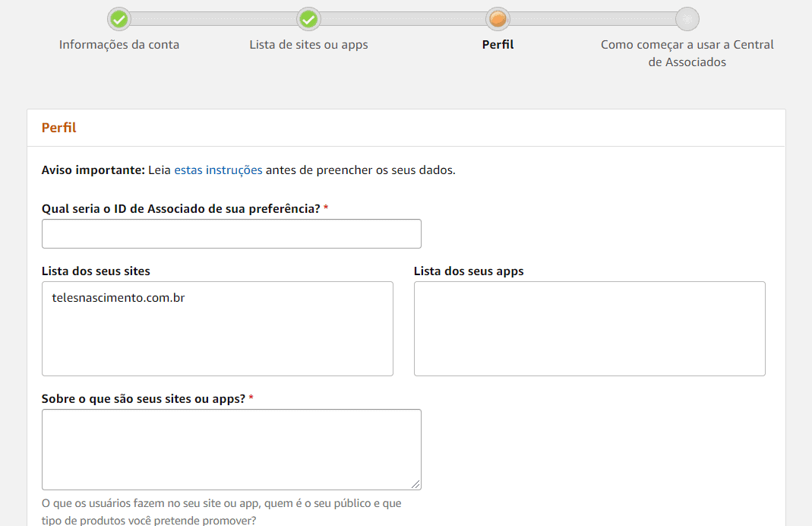Focus the Sobre o que são seus sites textarea

231,449
